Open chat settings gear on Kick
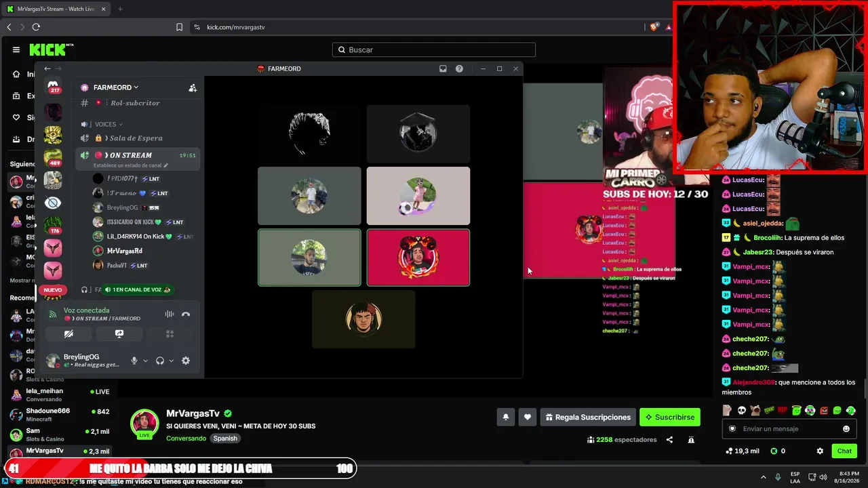Screen dimensions: 868x488 [820, 451]
